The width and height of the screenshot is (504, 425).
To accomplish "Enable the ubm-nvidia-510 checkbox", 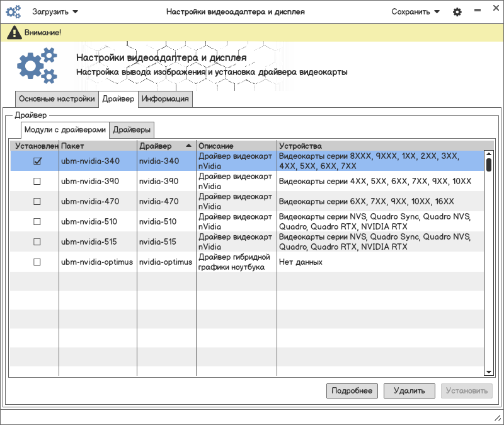I will [37, 221].
